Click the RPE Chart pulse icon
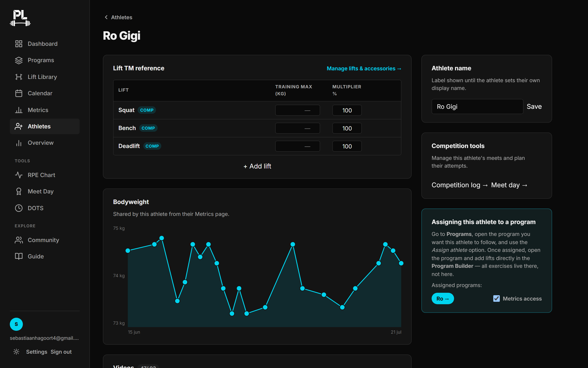 19,175
